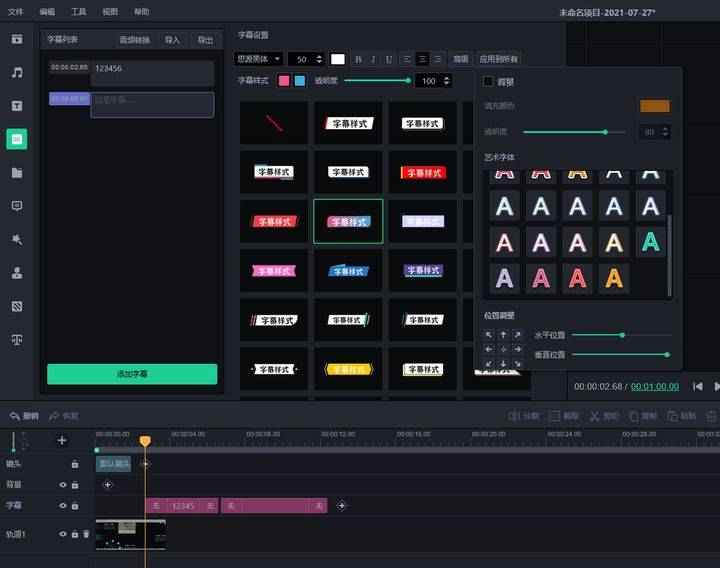Click the bold B formatting icon
Image resolution: width=720 pixels, height=568 pixels.
[359, 59]
